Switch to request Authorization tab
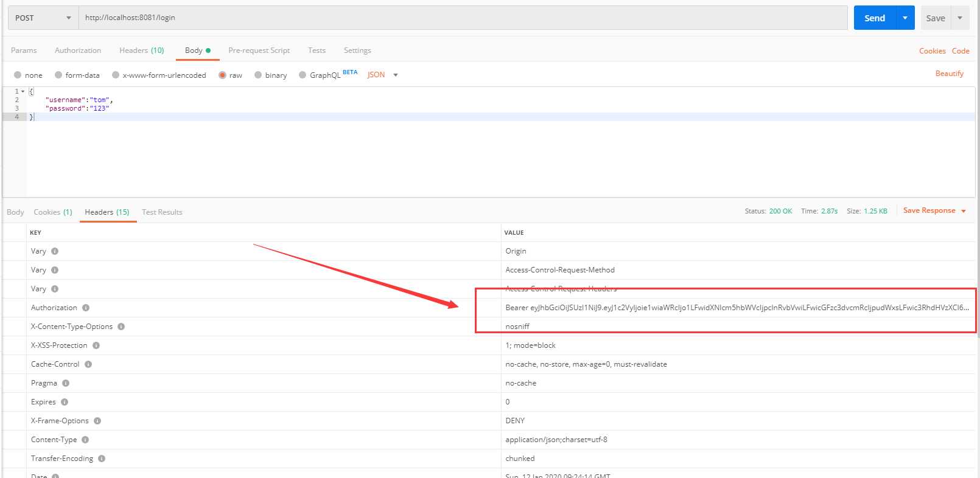 [x=78, y=50]
